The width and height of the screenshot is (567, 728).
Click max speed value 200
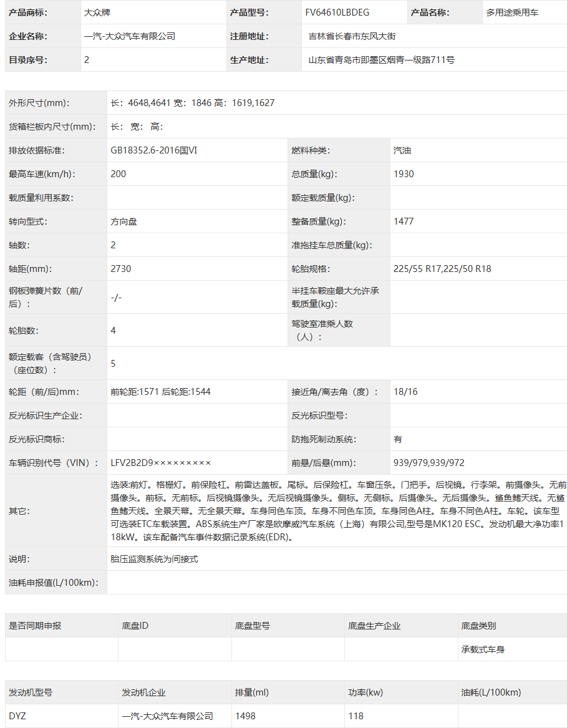(119, 174)
